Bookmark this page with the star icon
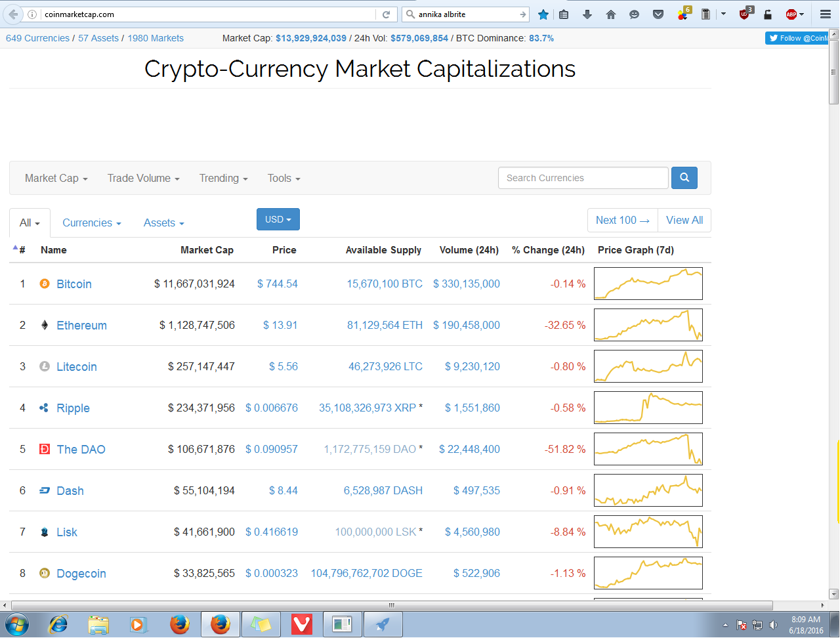 pyautogui.click(x=543, y=14)
